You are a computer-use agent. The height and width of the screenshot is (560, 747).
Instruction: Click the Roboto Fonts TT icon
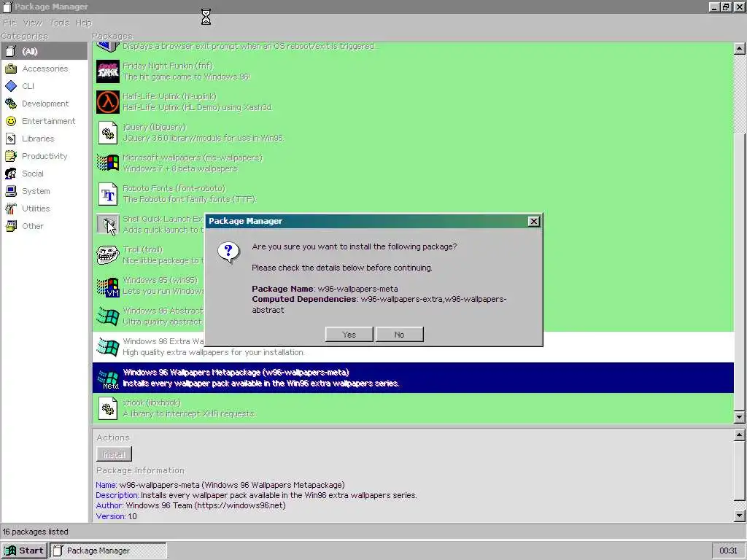[x=108, y=194]
